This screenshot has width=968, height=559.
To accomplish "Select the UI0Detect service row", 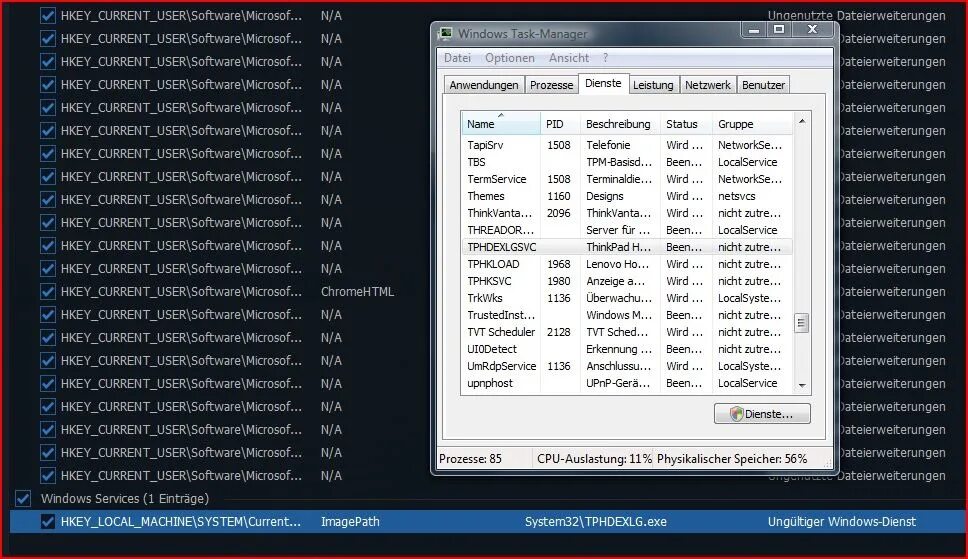I will coord(627,348).
